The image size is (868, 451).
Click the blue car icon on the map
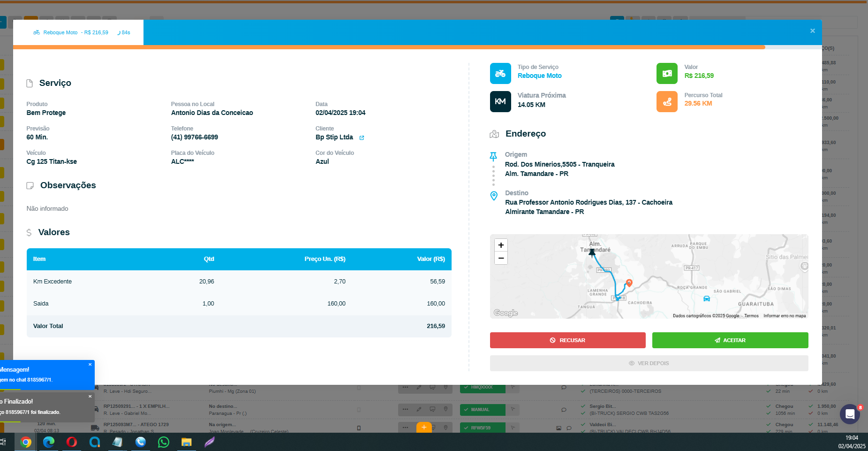tap(707, 298)
